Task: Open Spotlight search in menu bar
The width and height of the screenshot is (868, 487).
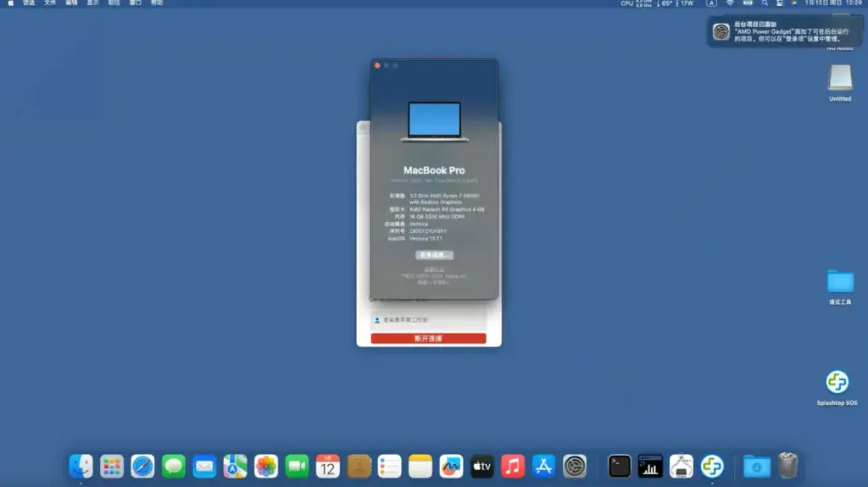Action: pos(765,3)
